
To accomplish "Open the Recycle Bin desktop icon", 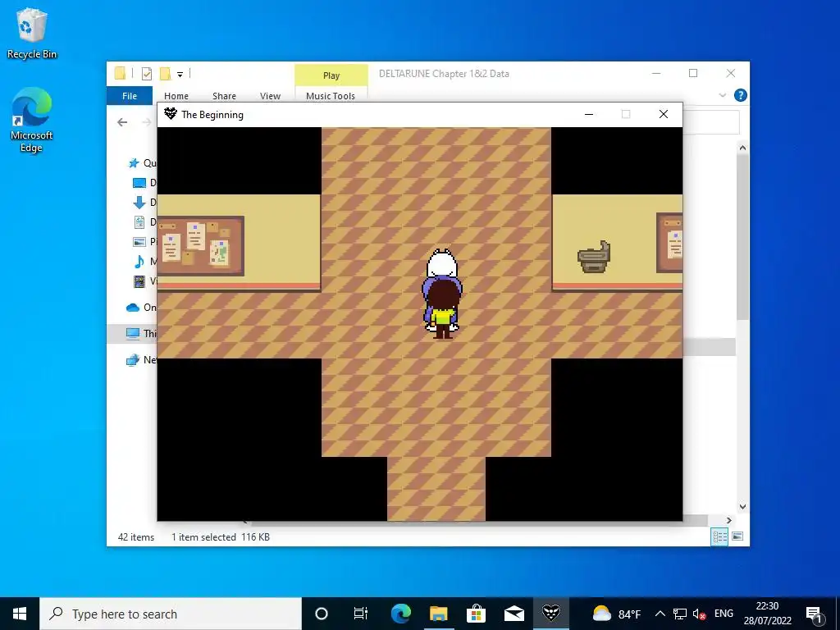I will 32,33.
